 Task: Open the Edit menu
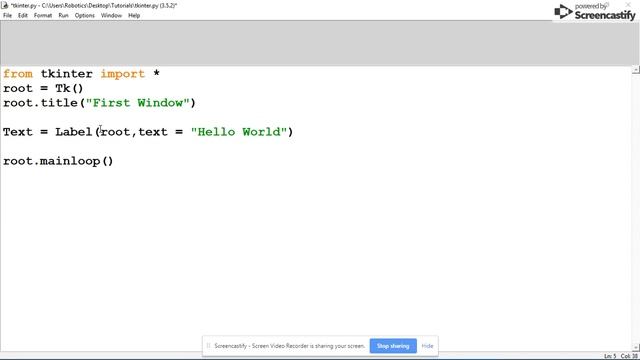pos(23,16)
